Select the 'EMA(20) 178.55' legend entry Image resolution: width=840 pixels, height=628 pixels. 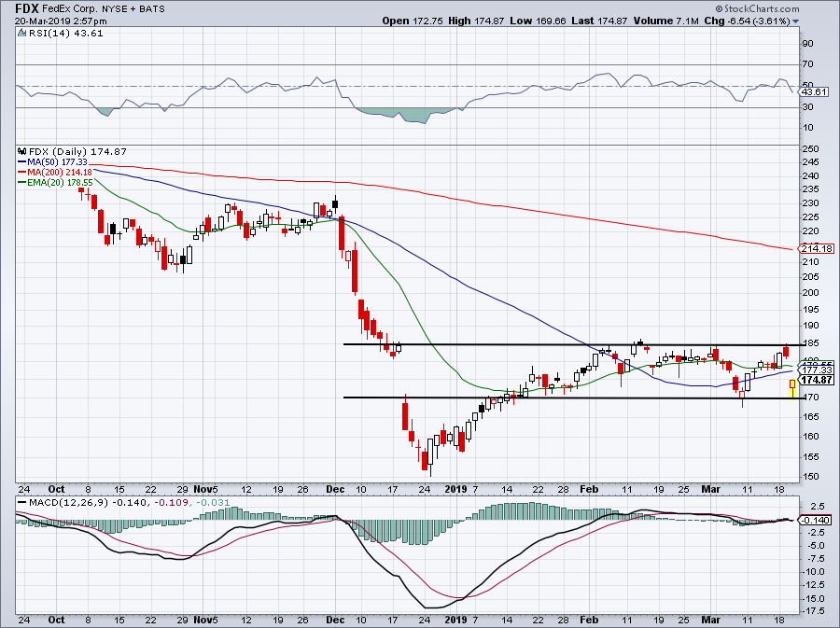tap(56, 183)
